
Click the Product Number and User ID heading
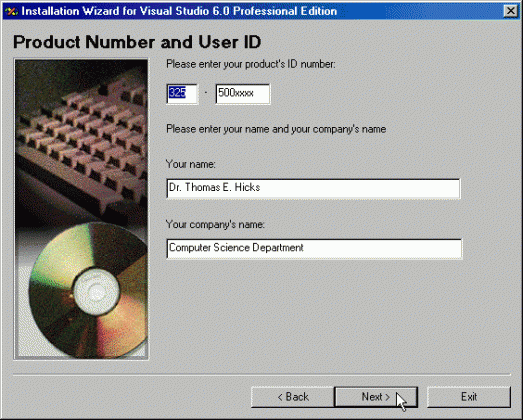click(x=137, y=42)
